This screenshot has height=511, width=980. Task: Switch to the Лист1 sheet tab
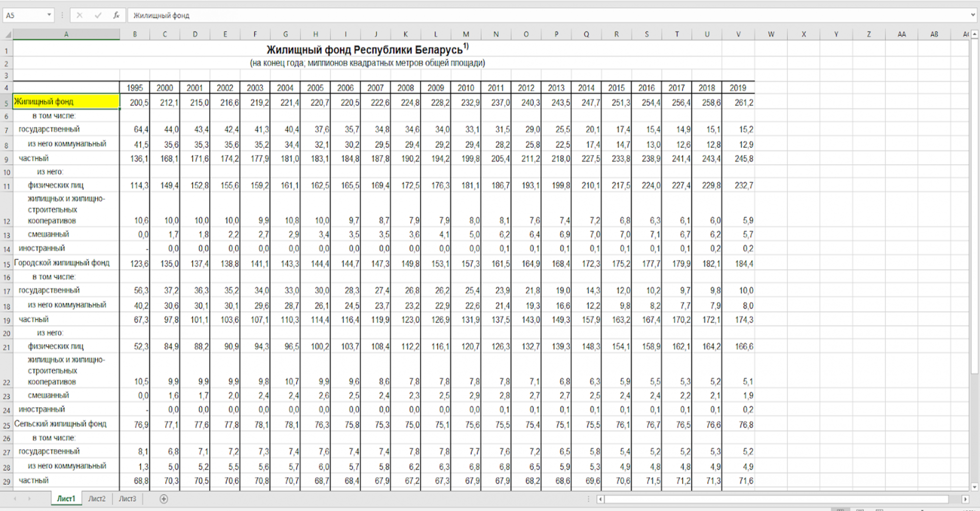tap(66, 499)
